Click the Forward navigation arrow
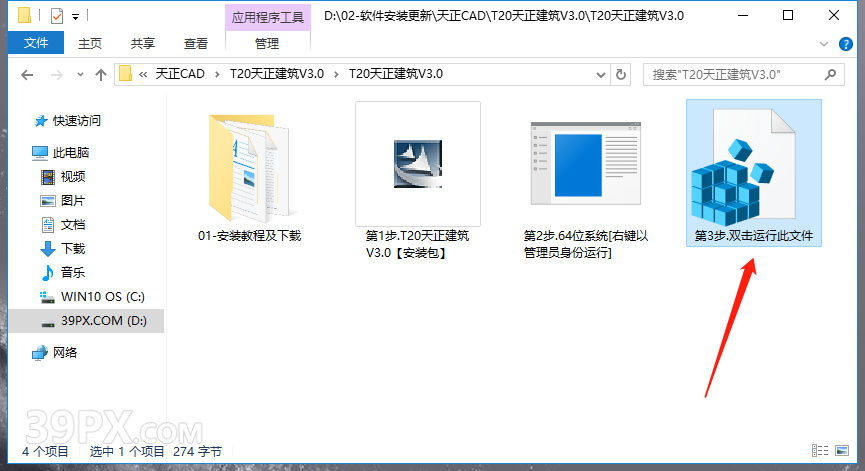This screenshot has height=471, width=865. tap(56, 75)
